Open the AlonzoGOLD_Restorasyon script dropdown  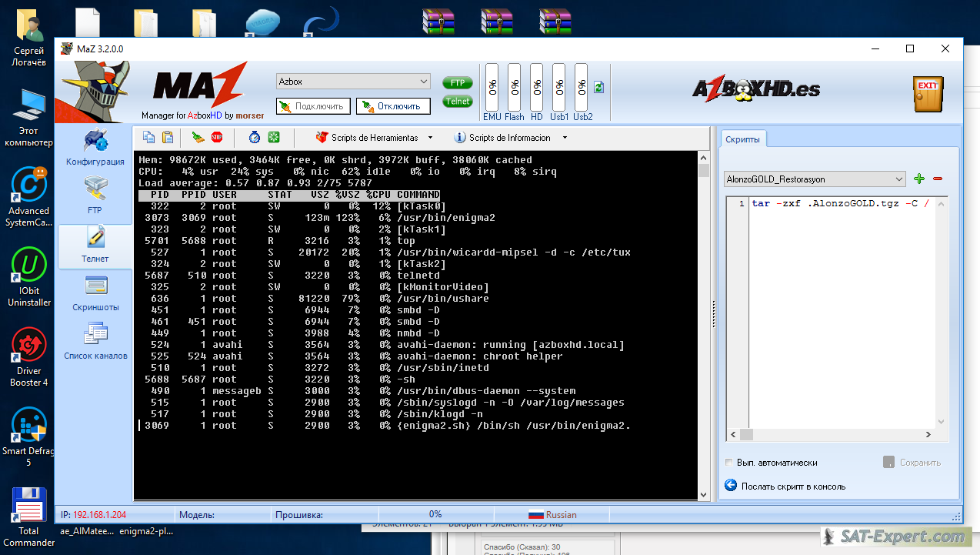(815, 179)
